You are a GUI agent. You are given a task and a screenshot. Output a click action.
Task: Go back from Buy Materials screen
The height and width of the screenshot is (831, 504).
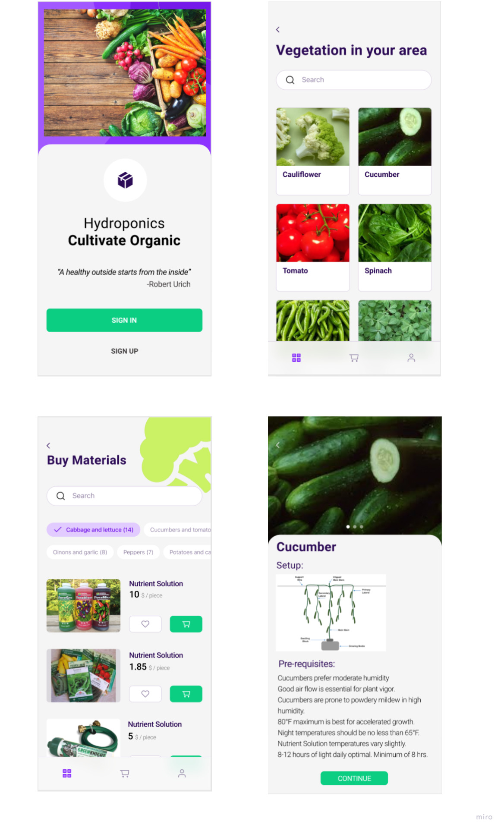pyautogui.click(x=48, y=445)
